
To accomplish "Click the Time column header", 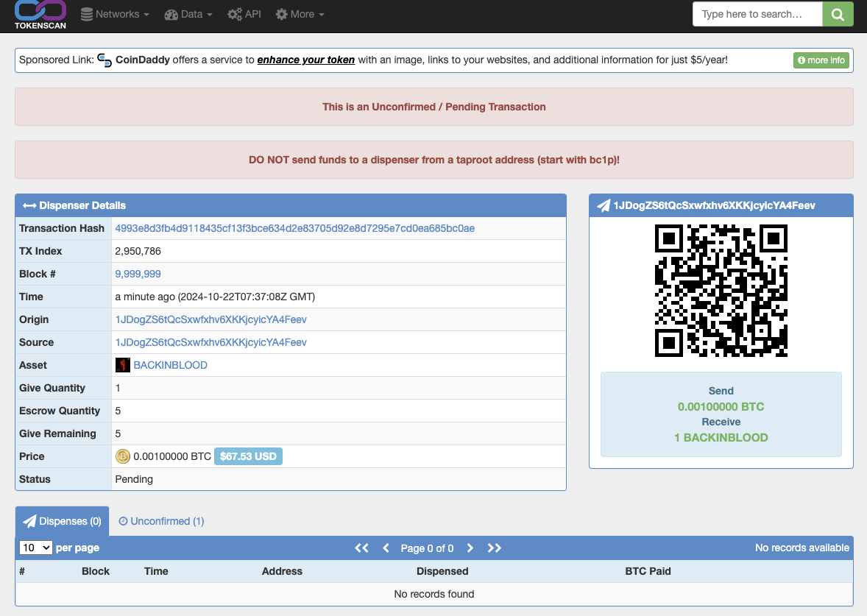I will coord(156,571).
